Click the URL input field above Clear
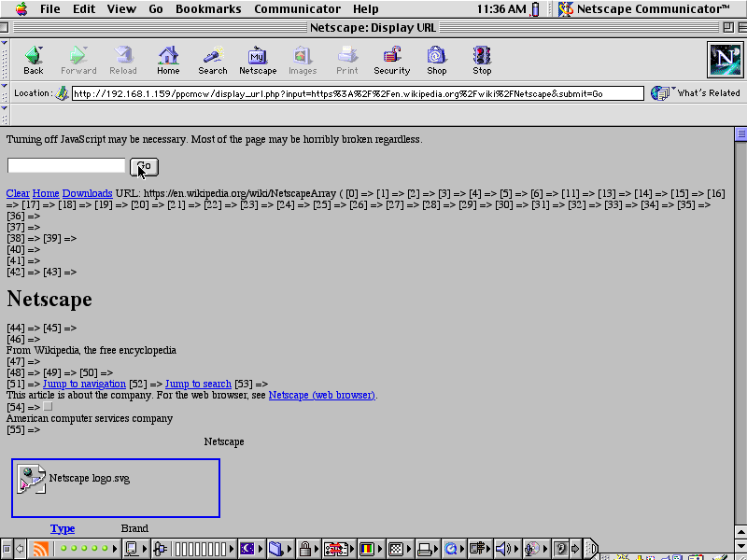Screen dimensions: 747x560 (x=66, y=165)
